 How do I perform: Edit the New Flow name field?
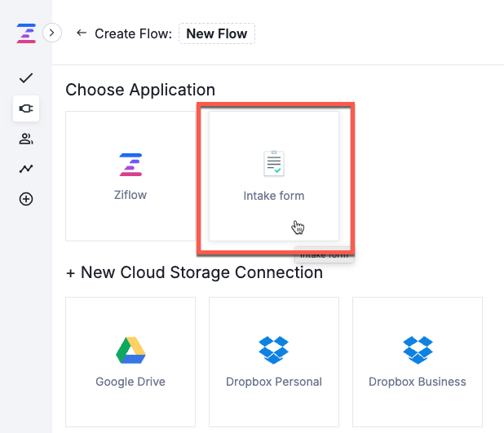click(x=217, y=33)
